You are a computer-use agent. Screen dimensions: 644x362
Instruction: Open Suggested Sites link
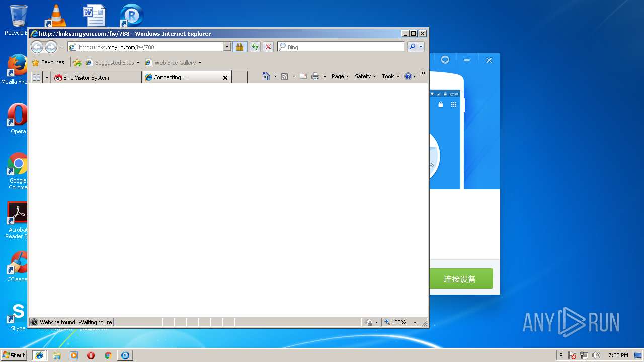click(x=113, y=63)
